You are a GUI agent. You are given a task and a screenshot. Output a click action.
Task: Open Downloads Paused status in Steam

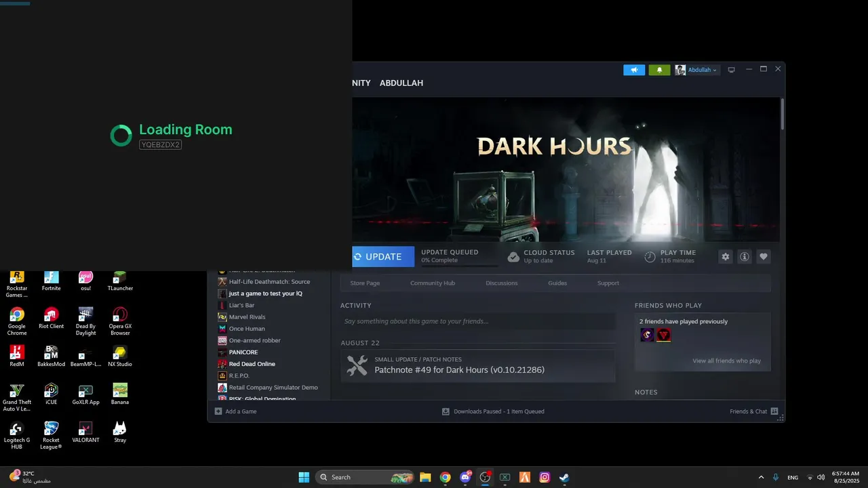tap(493, 411)
